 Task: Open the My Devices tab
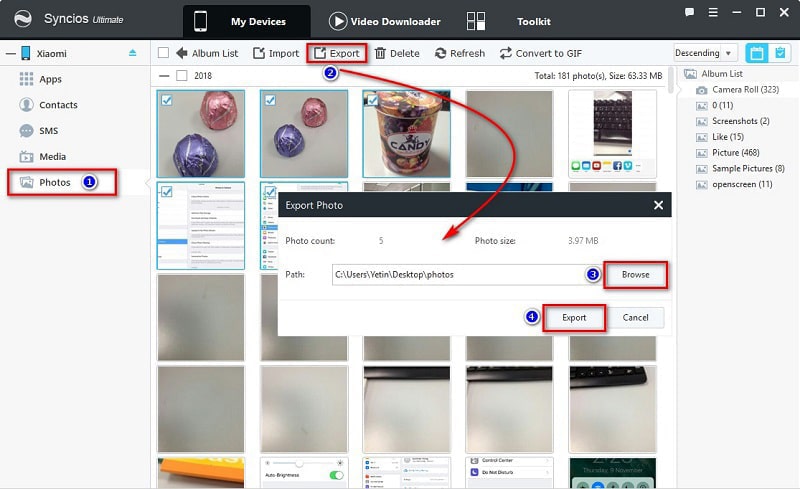click(x=247, y=21)
